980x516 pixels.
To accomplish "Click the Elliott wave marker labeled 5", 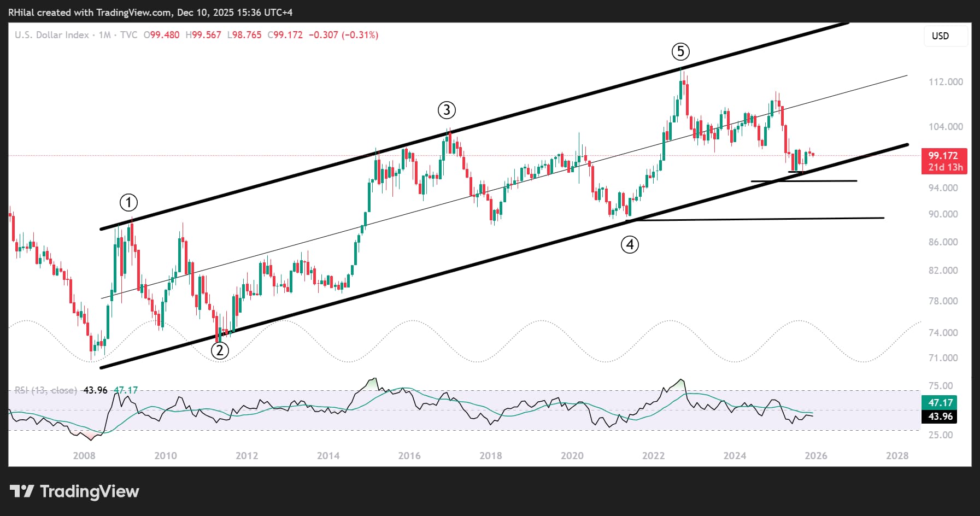I will click(680, 52).
